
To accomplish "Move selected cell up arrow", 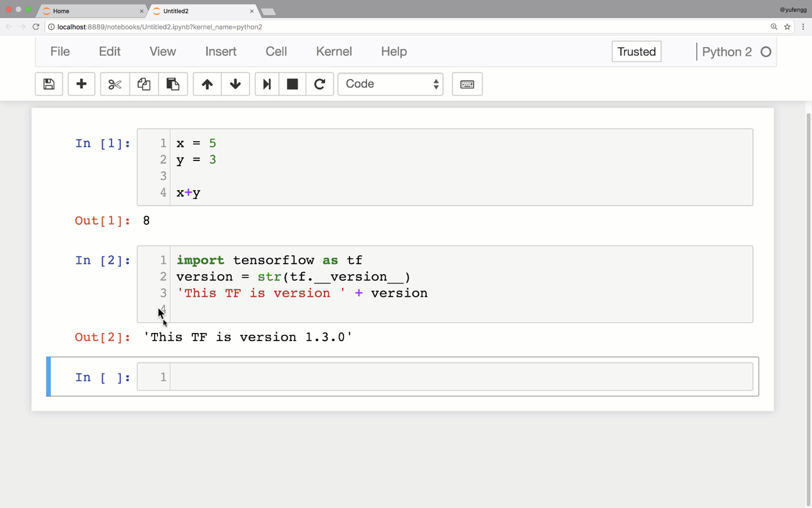I will [207, 84].
